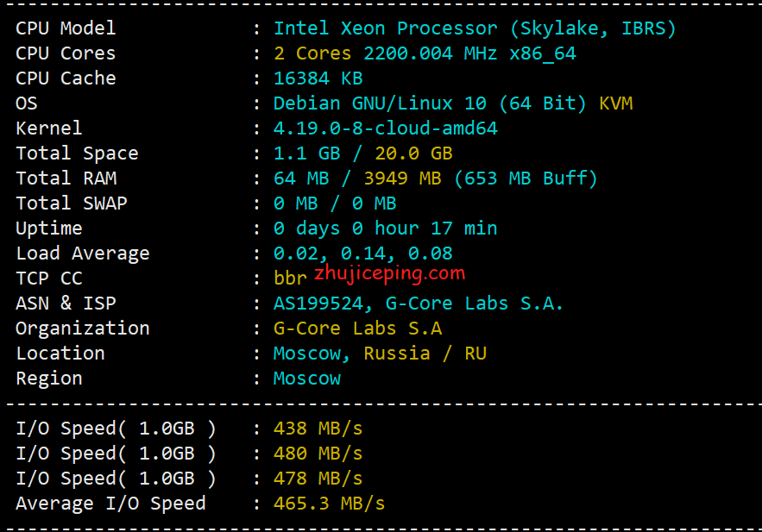Click the 'CPU Model' label
The height and width of the screenshot is (532, 762).
(x=66, y=28)
